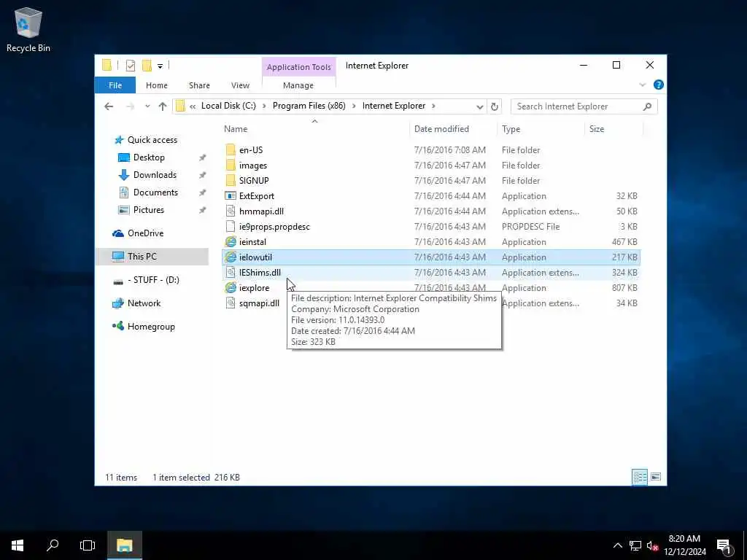Click Local Disk (C:) in address bar

(228, 106)
